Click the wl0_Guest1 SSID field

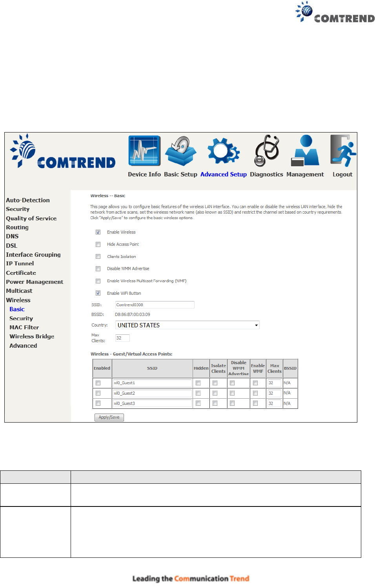coord(152,383)
